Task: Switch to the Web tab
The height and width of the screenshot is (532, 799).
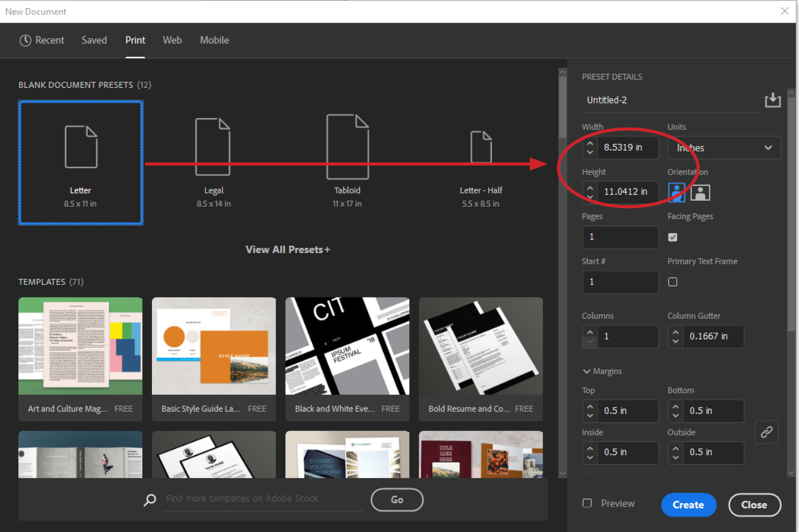Action: coord(172,40)
